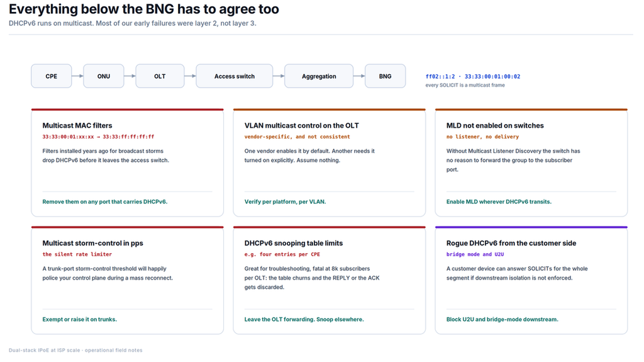Select the DHCPv6 snooping table limits heading
644x362 pixels.
[294, 243]
